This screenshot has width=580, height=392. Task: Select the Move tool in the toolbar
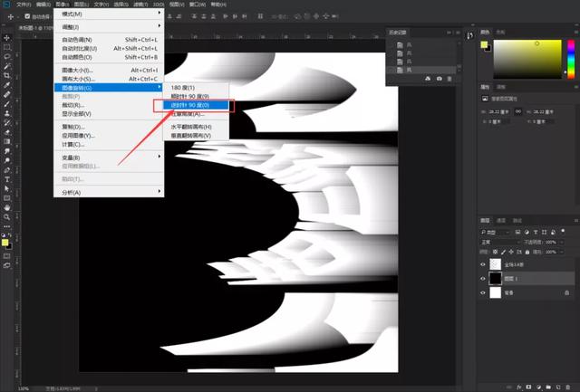[7, 37]
